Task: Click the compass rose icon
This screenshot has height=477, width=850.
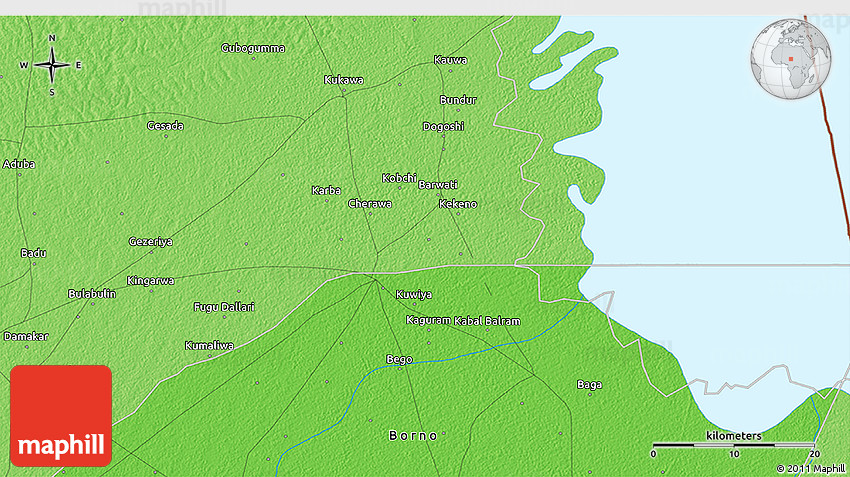Action: point(52,65)
